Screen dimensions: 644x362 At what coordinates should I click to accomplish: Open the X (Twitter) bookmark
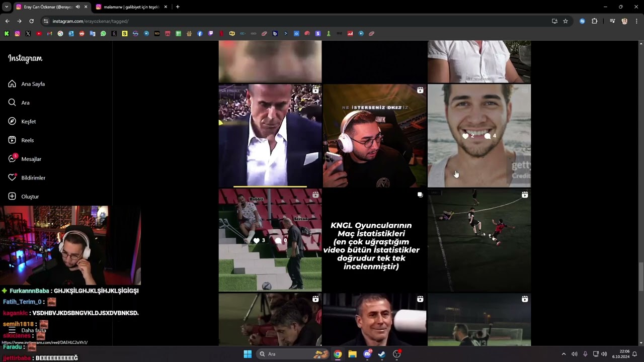(28, 34)
